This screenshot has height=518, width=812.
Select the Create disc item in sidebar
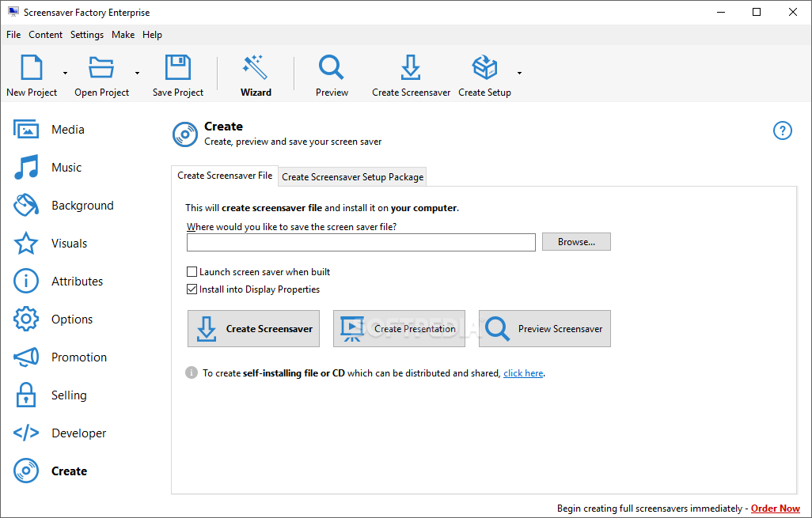[x=50, y=471]
